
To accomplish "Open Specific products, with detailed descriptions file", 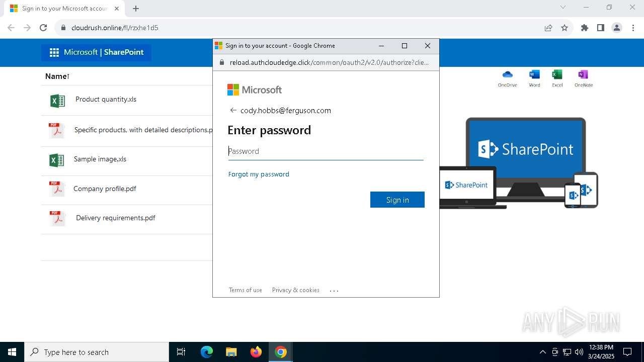I will [143, 130].
